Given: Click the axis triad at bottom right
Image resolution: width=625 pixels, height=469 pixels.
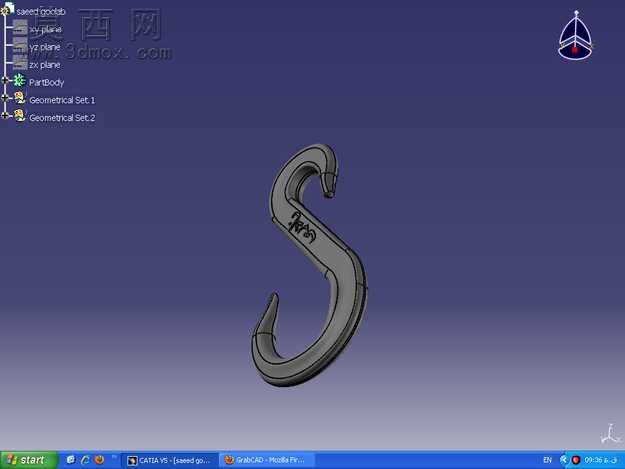Looking at the screenshot, I should [610, 434].
